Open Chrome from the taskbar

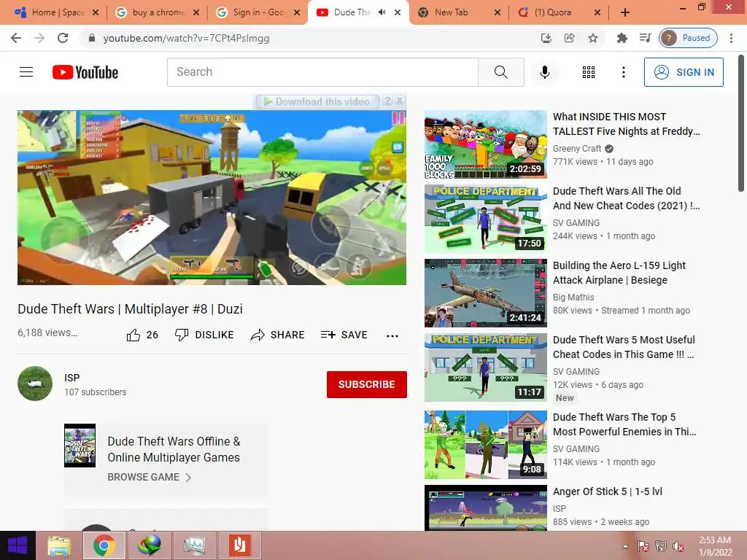click(x=104, y=545)
